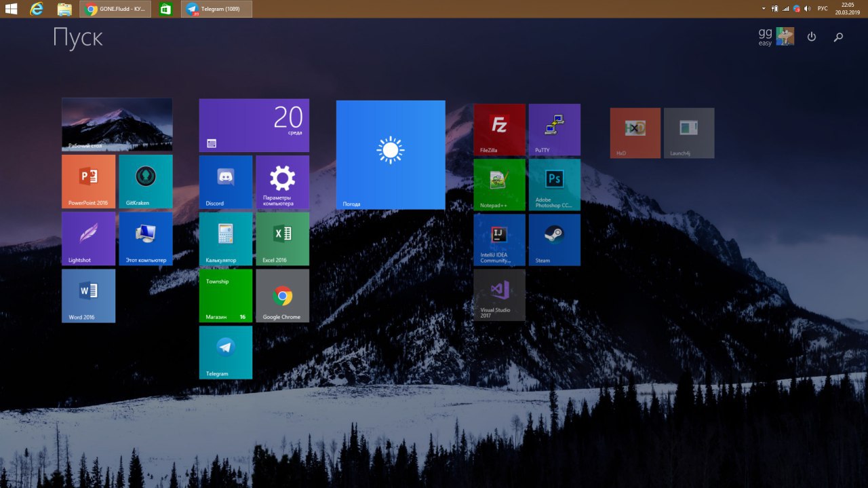Viewport: 868px width, 488px height.
Task: Open Internet Explorer from the taskbar
Action: coord(37,9)
